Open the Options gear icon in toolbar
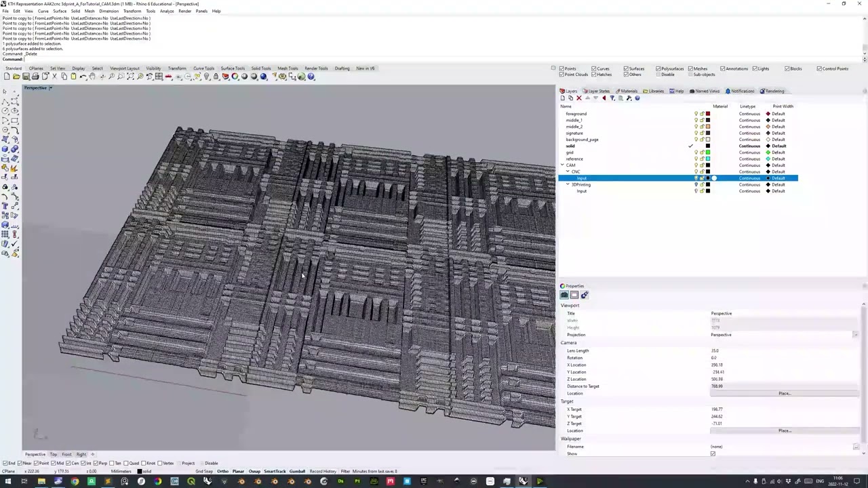The height and width of the screenshot is (488, 868). click(282, 76)
